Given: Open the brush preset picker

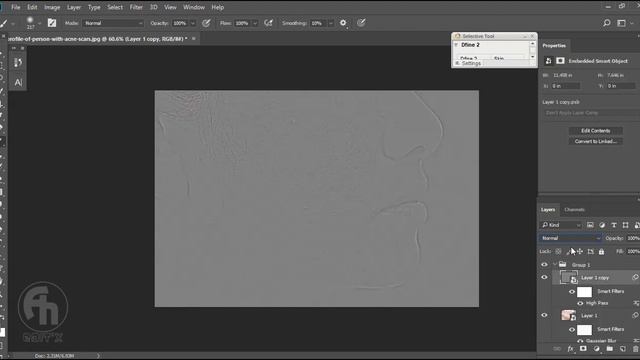Looking at the screenshot, I should coord(33,23).
